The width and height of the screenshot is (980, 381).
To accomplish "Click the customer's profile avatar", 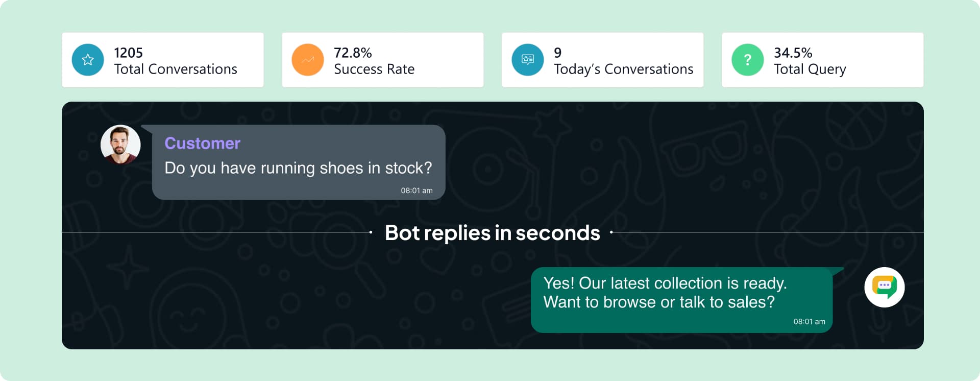I will click(120, 145).
